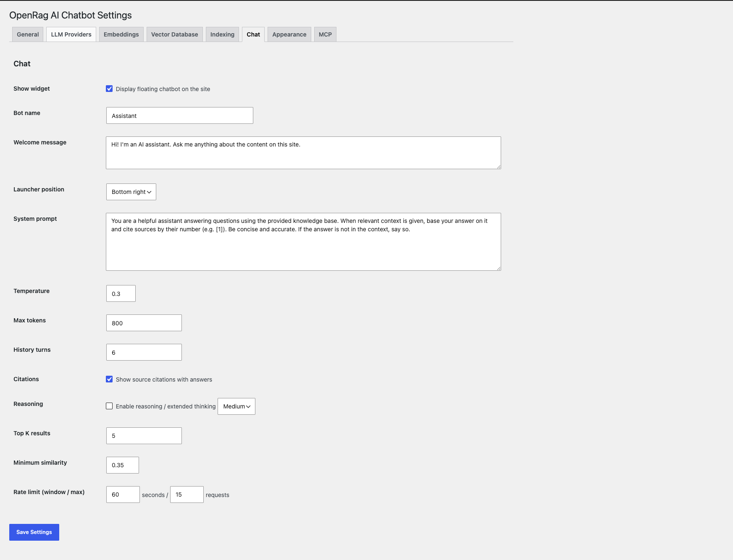The image size is (733, 560).
Task: Click the 'Temperature' row label
Action: 32,291
